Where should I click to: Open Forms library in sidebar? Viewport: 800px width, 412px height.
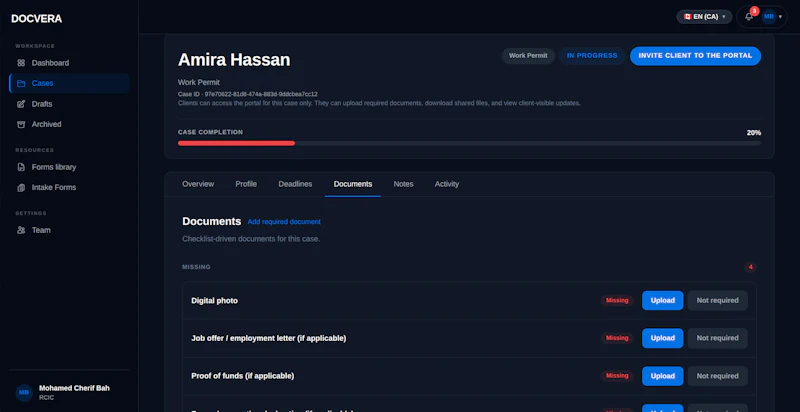pyautogui.click(x=69, y=167)
